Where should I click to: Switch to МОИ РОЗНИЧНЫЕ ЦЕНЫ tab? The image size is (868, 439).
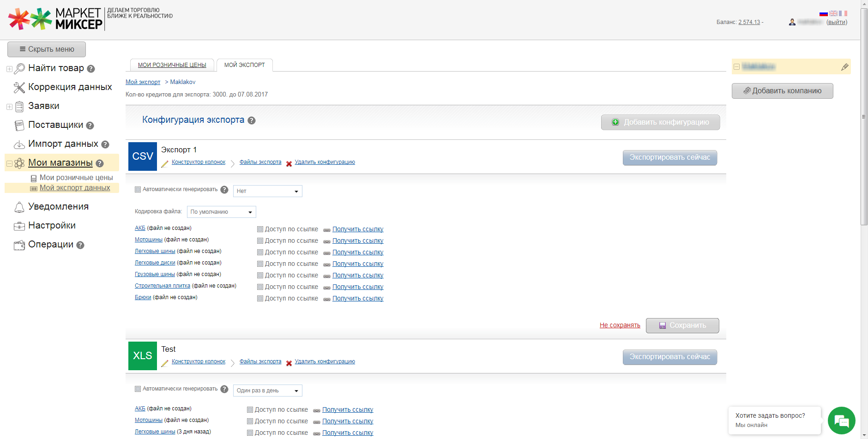click(x=172, y=65)
